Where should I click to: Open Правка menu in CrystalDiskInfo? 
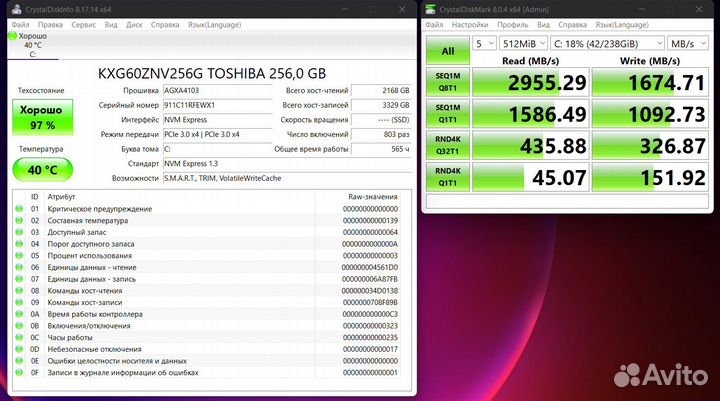click(x=50, y=25)
